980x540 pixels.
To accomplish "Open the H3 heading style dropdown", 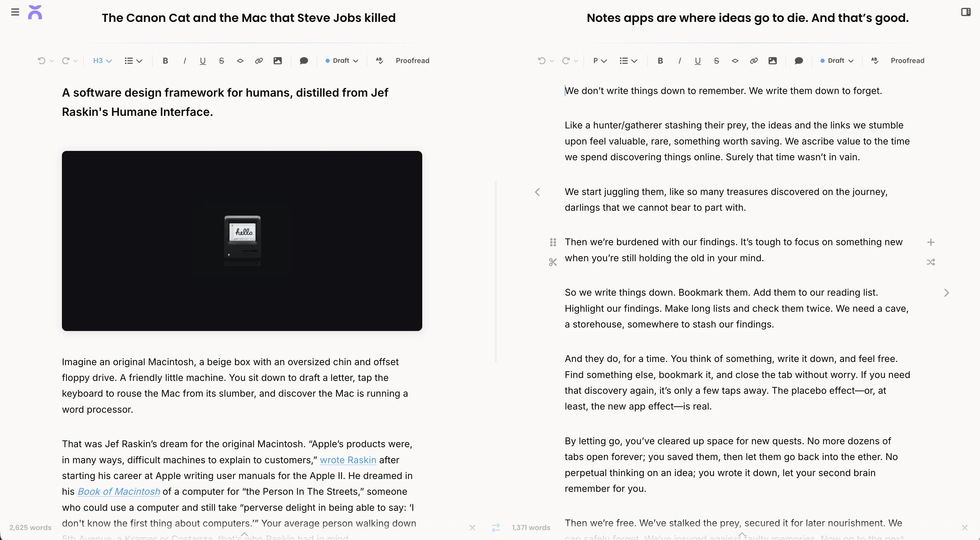I will (x=102, y=61).
